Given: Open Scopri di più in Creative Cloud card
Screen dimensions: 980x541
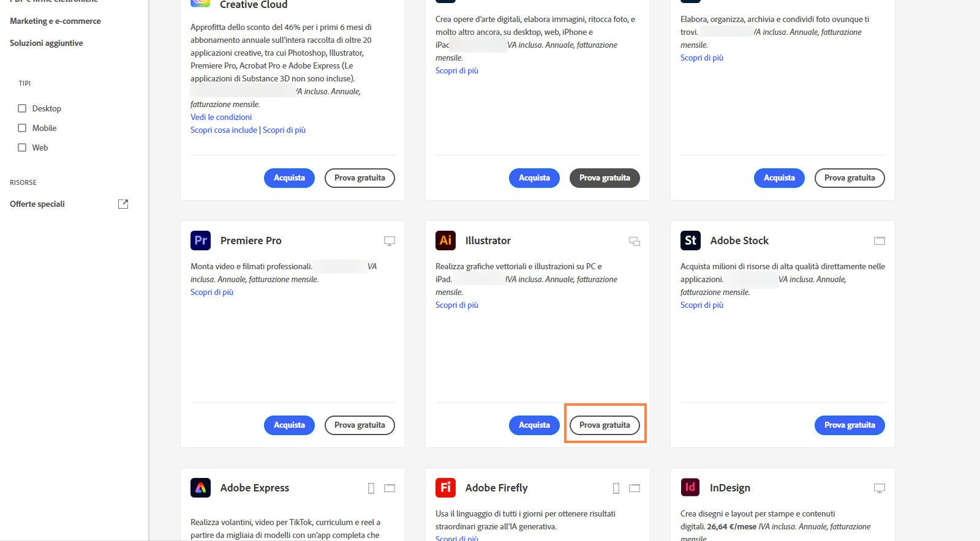Looking at the screenshot, I should [x=284, y=130].
